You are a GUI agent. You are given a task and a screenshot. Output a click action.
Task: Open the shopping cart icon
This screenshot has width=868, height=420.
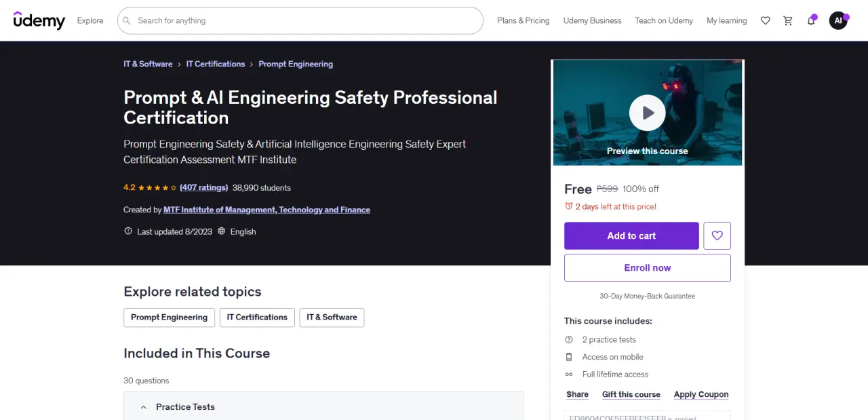coord(787,20)
